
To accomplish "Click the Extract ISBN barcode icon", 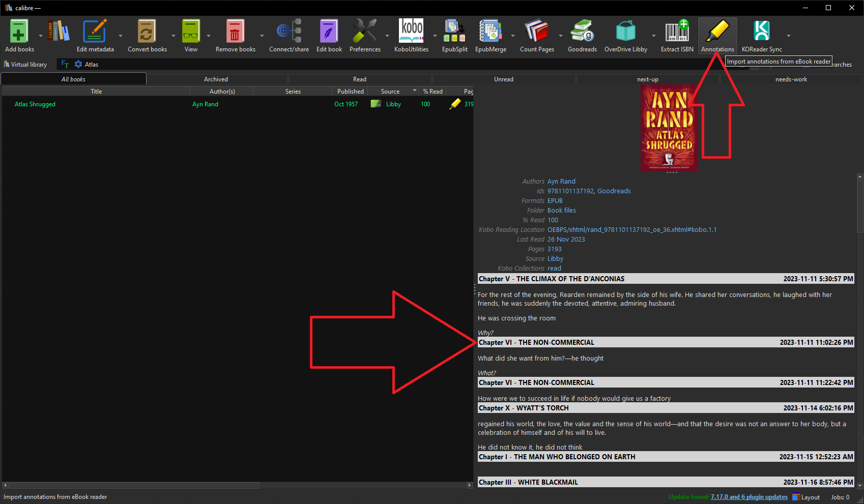I will click(677, 32).
